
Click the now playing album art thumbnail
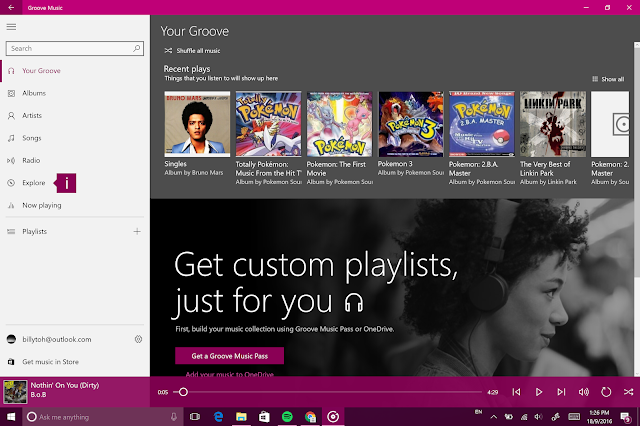15,392
